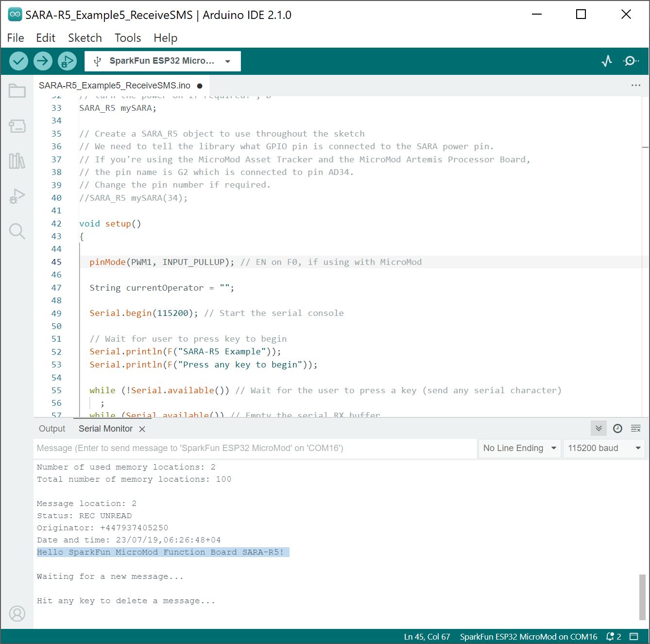Click the Serial Monitor vertical scrollbar thumb
The image size is (650, 644).
tap(642, 597)
